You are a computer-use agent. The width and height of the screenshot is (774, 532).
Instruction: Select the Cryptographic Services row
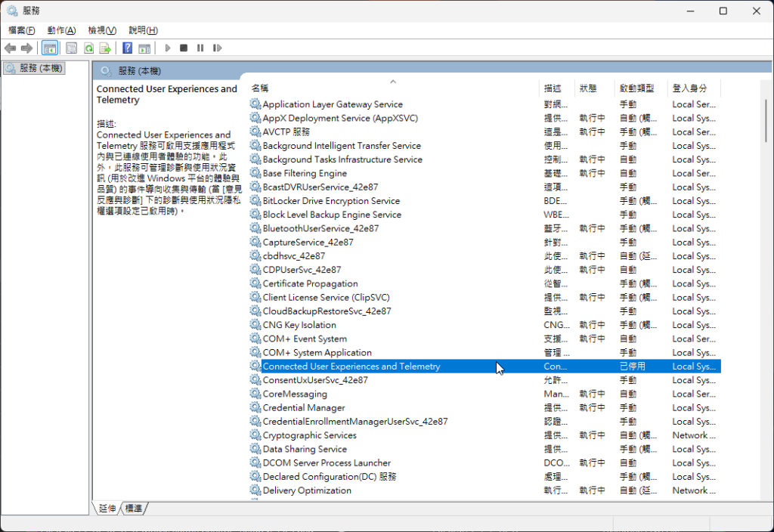(x=309, y=435)
